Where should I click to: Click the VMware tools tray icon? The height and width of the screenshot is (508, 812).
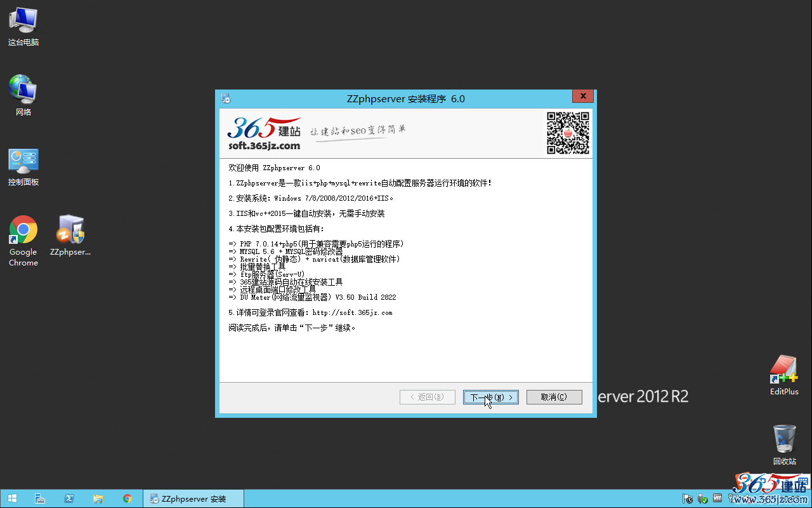coord(717,498)
